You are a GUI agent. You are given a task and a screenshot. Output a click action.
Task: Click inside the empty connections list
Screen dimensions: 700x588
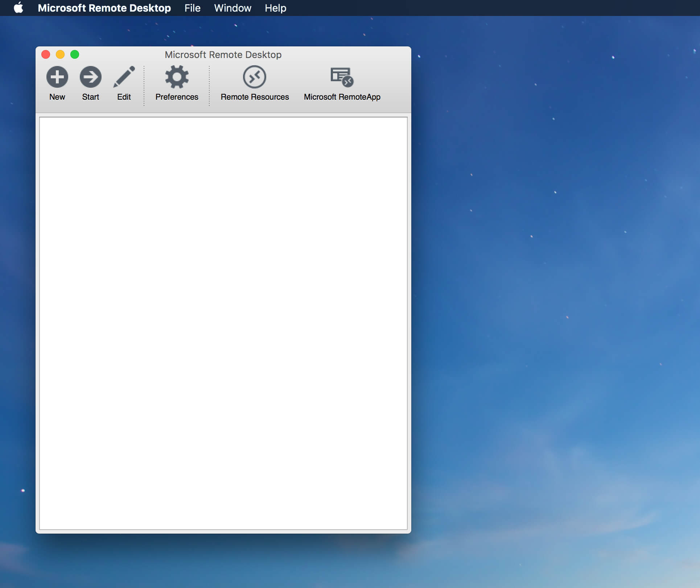[223, 323]
